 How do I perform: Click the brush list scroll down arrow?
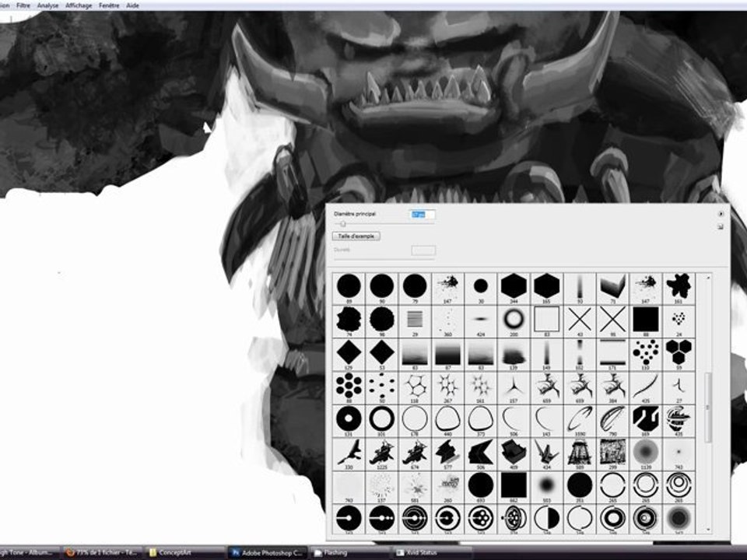[708, 529]
